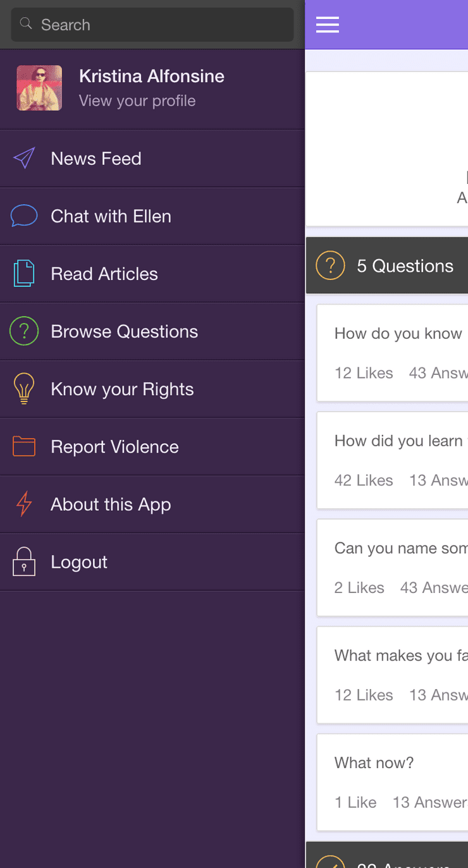
Task: Click Kristina Alfonsine's profile photo
Action: pos(39,88)
